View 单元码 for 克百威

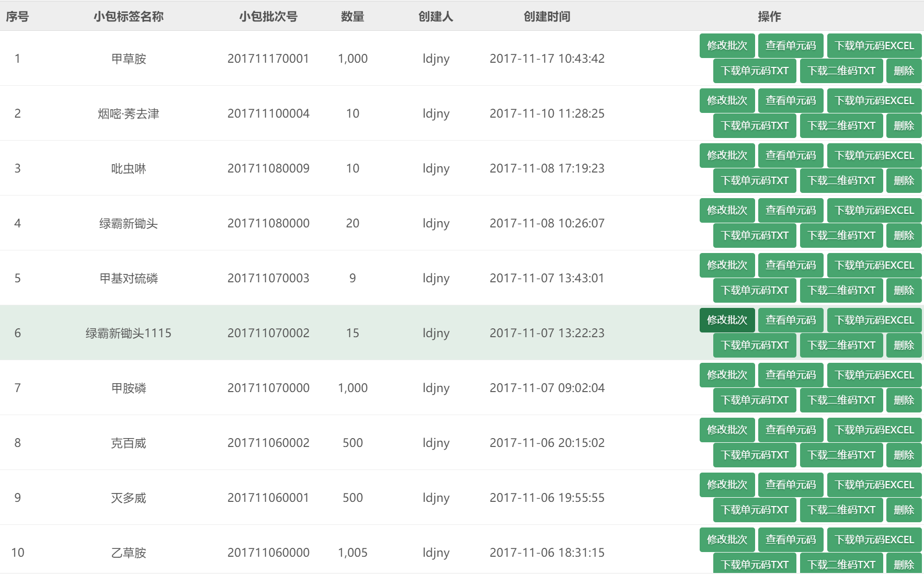tap(791, 430)
